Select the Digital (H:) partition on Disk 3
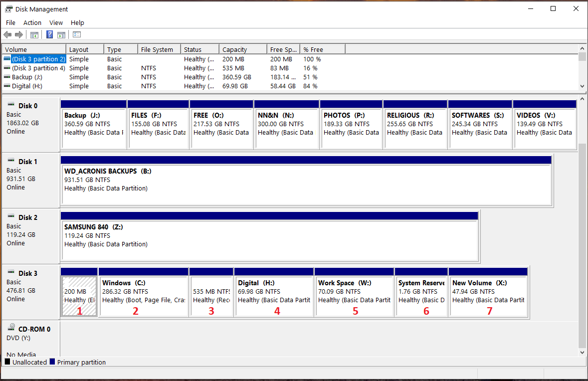588x381 pixels. pyautogui.click(x=274, y=293)
